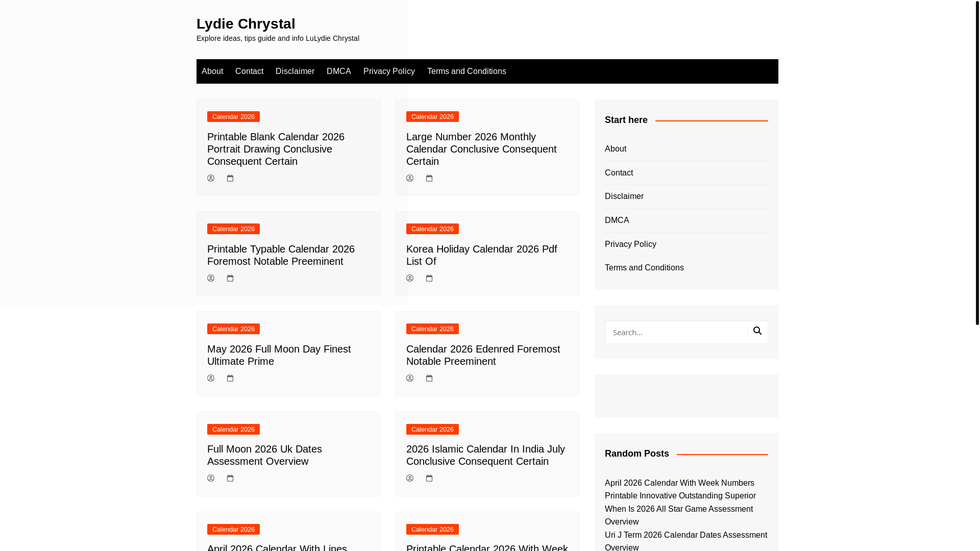
Task: Click date icon under Printable Typable Calendar post
Action: tap(230, 278)
